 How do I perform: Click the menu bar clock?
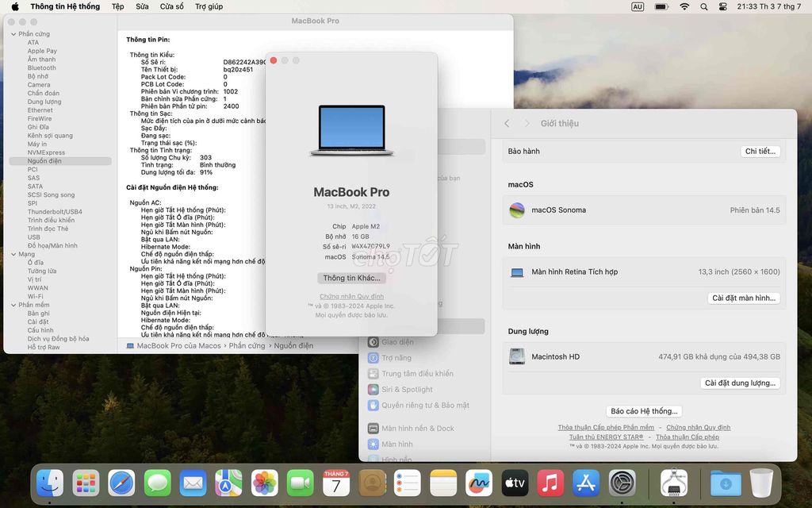tap(769, 6)
